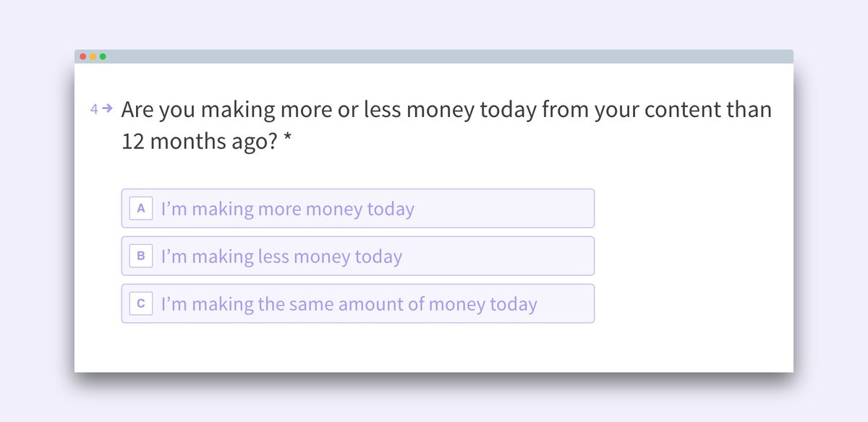Click the green maximize window dot
Screen dimensions: 868x422
[103, 56]
